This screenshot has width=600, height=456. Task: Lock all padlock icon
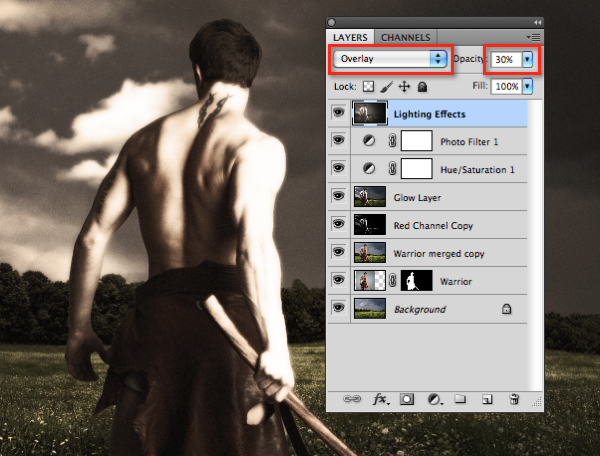point(422,87)
